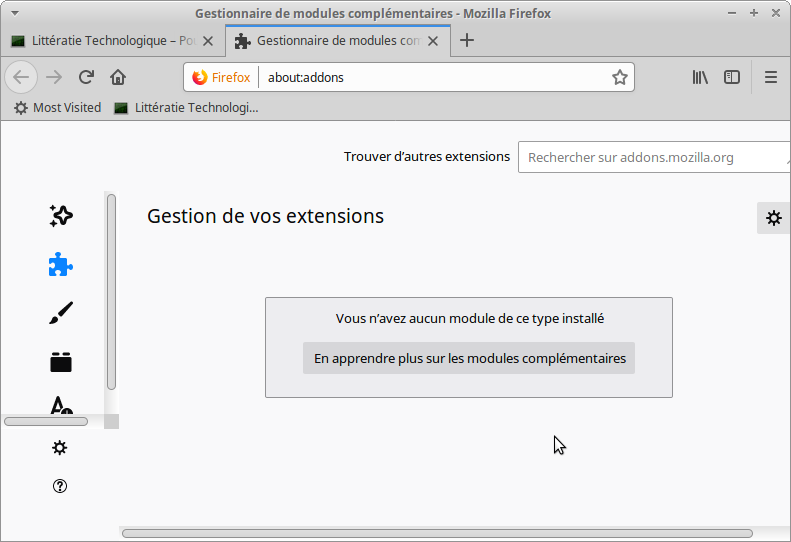Open the Recommendations sparkle category

coord(61,215)
